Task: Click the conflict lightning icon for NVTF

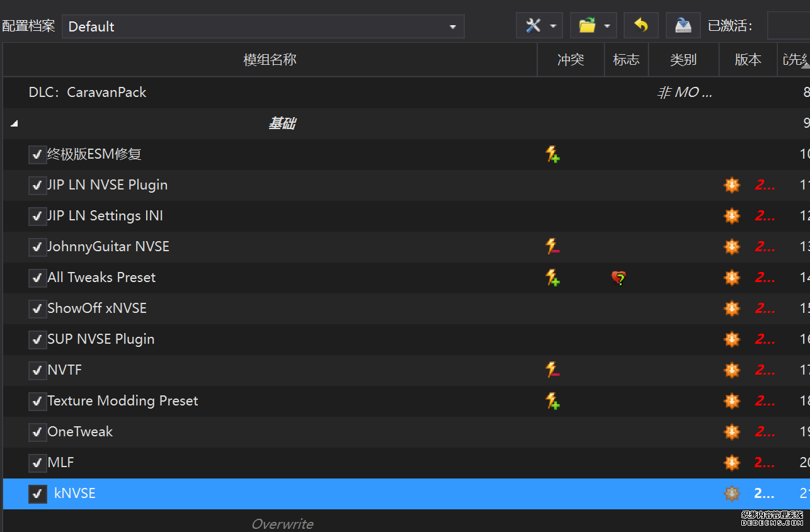Action: (x=552, y=370)
